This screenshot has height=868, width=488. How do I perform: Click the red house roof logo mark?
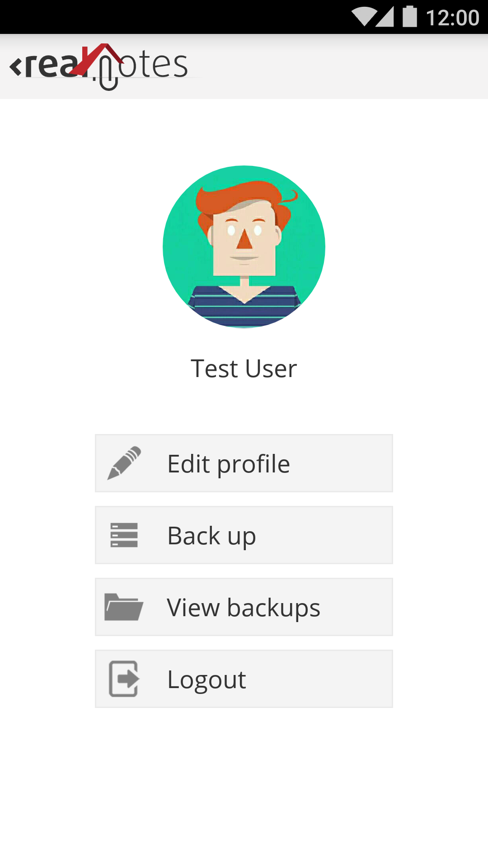pyautogui.click(x=98, y=57)
